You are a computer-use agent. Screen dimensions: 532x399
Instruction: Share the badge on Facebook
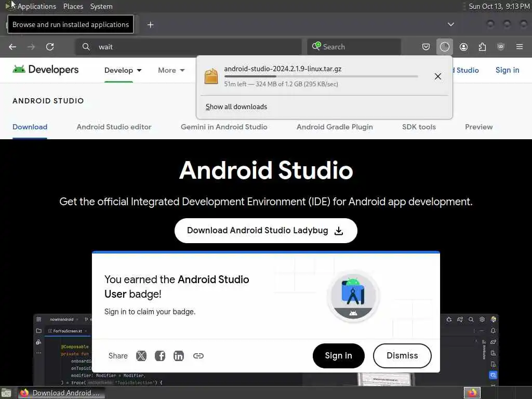pyautogui.click(x=160, y=355)
